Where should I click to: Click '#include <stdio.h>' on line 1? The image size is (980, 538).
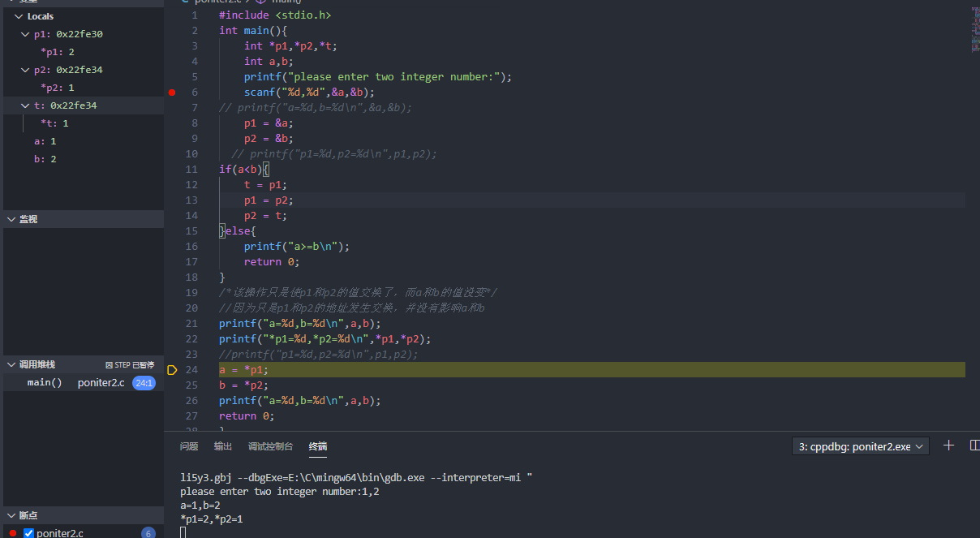(275, 15)
